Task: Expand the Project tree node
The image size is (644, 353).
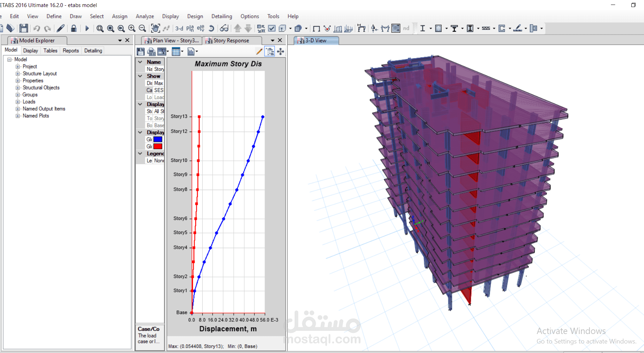Action: point(18,67)
